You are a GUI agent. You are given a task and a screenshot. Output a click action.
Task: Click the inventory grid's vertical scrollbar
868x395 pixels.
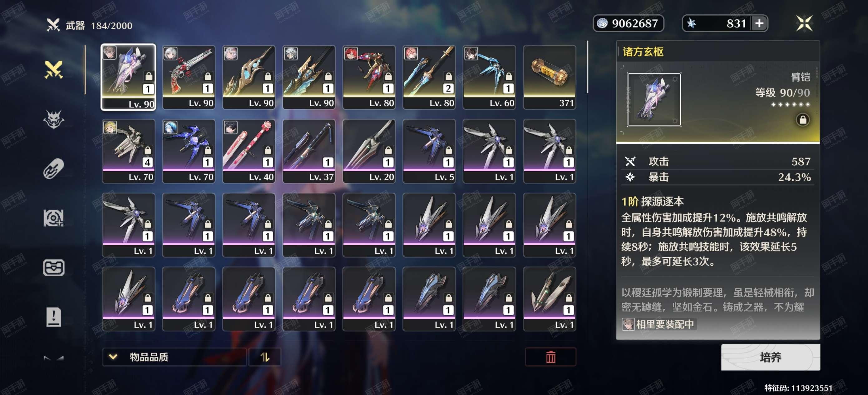pos(587,67)
